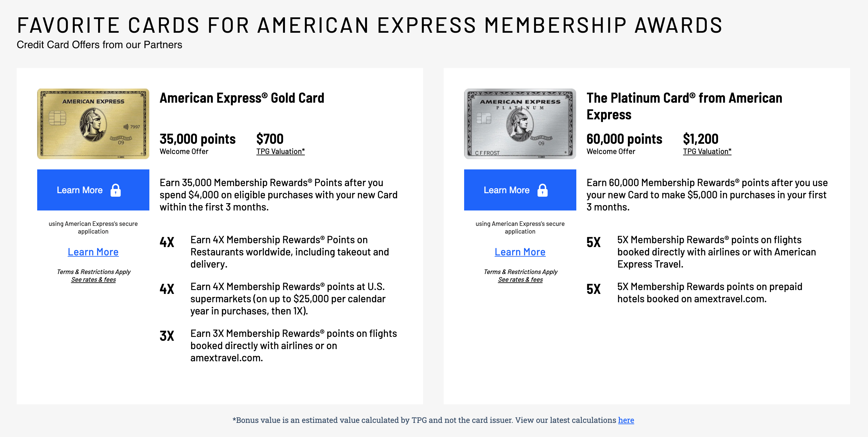This screenshot has width=868, height=437.
Task: Open the American Express Gold Card image
Action: coord(93,124)
